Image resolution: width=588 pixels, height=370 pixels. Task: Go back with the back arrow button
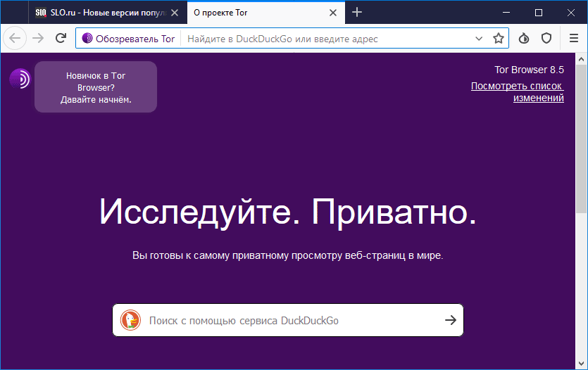(15, 38)
